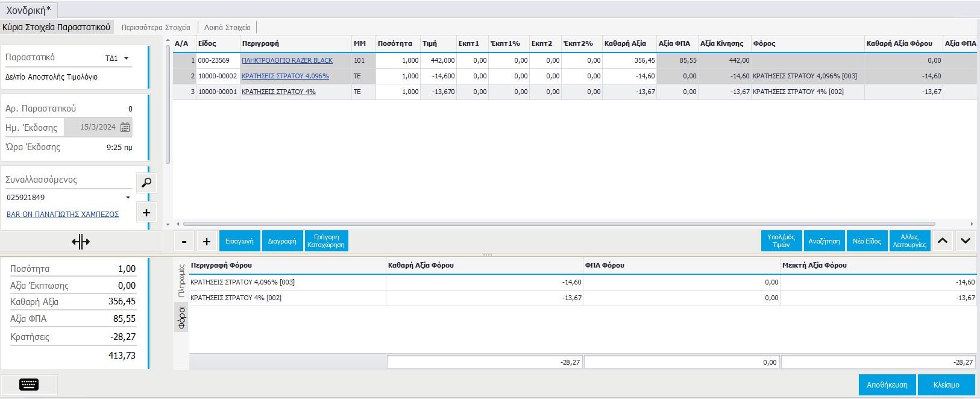This screenshot has height=399, width=980.
Task: Switch to the Περισσότερα Στοιχεία tab
Action: tap(155, 27)
